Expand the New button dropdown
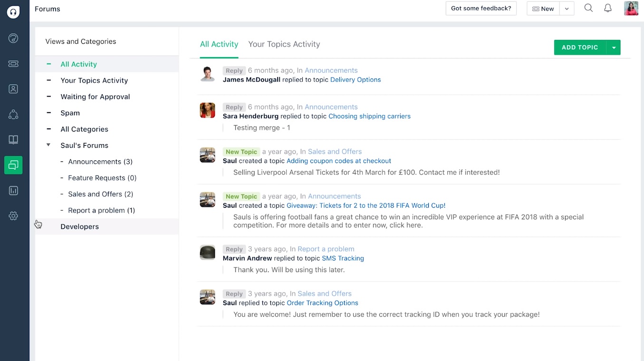 (x=566, y=8)
